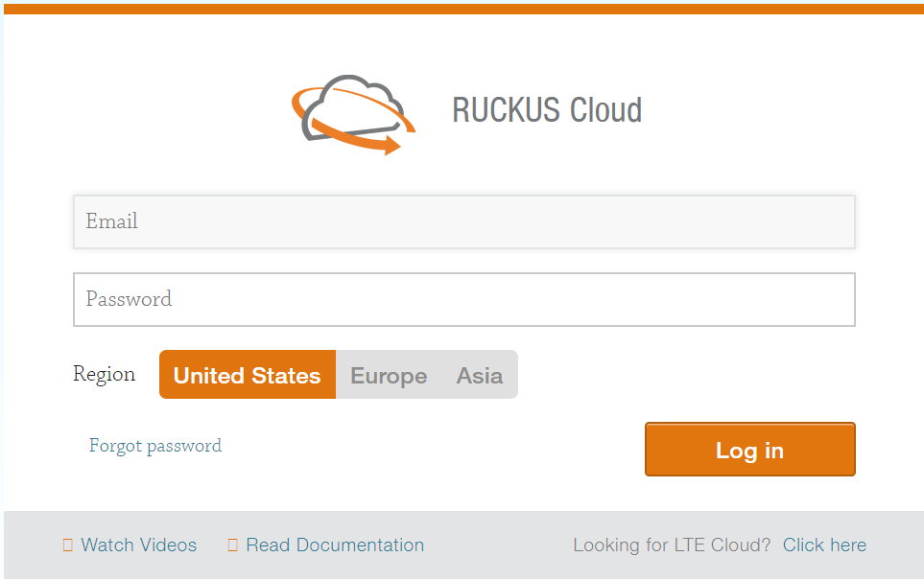This screenshot has height=580, width=924.
Task: Open the Watch Videos link
Action: (x=138, y=545)
